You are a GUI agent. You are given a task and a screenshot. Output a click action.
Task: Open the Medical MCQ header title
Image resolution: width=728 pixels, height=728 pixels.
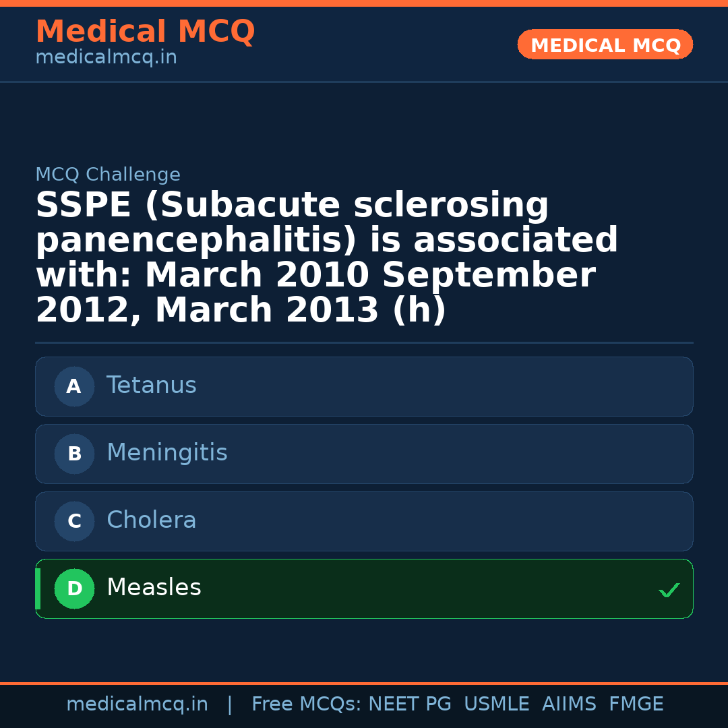(x=145, y=32)
